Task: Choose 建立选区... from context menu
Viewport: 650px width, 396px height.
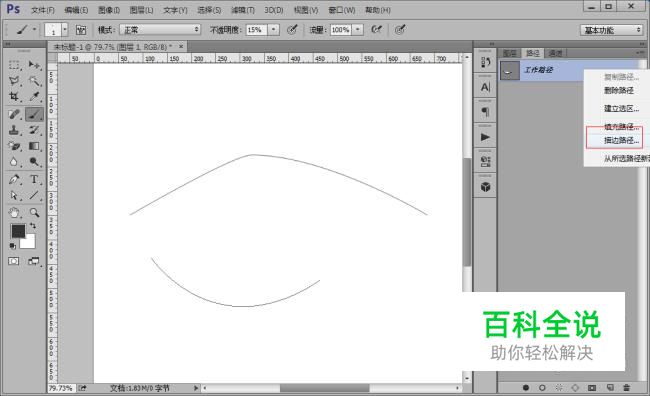Action: click(x=621, y=109)
